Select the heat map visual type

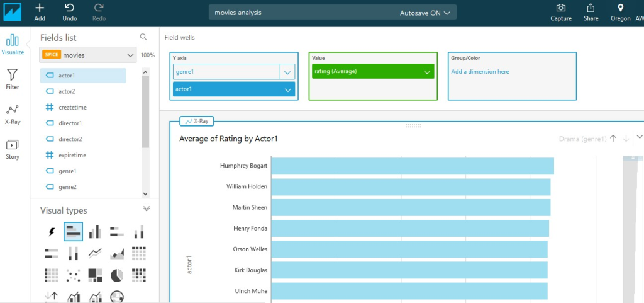point(139,275)
